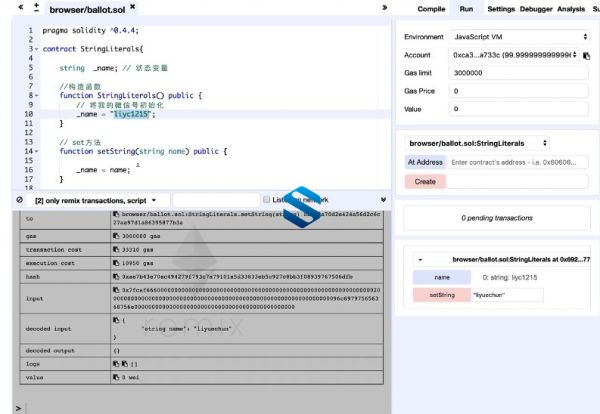
Task: Click the Create contract button
Action: [x=425, y=181]
